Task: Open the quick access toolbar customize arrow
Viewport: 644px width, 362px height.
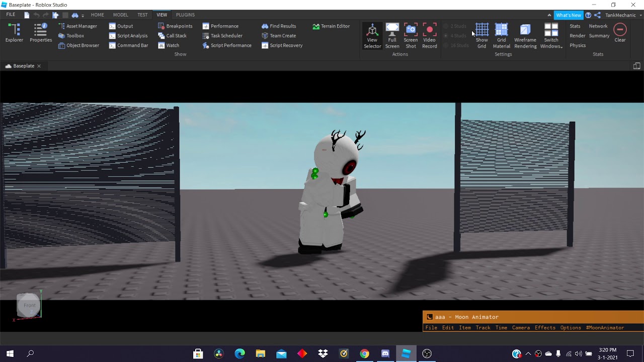Action: click(83, 16)
